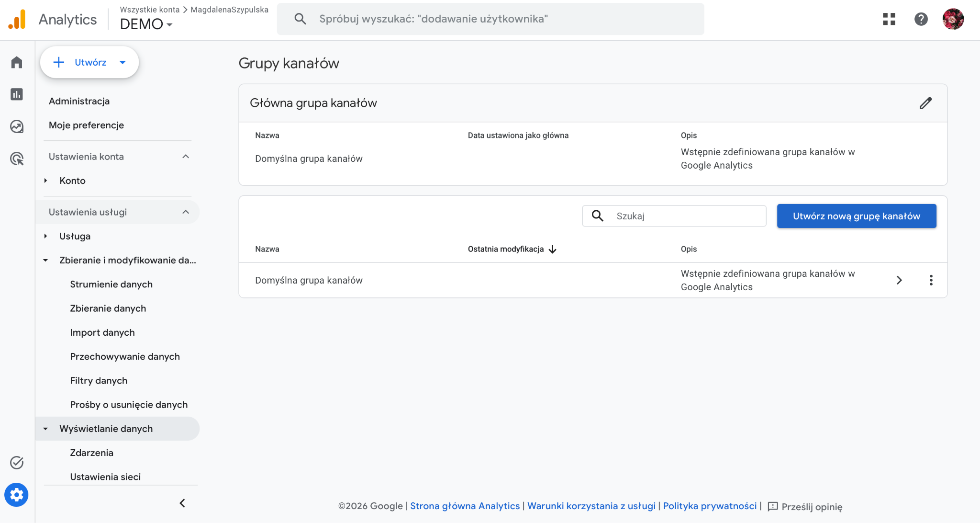Image resolution: width=980 pixels, height=523 pixels.
Task: Click the Google Analytics logo
Action: [17, 19]
